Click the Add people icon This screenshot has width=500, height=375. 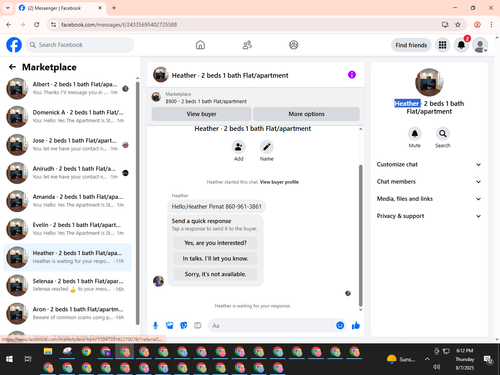239,147
